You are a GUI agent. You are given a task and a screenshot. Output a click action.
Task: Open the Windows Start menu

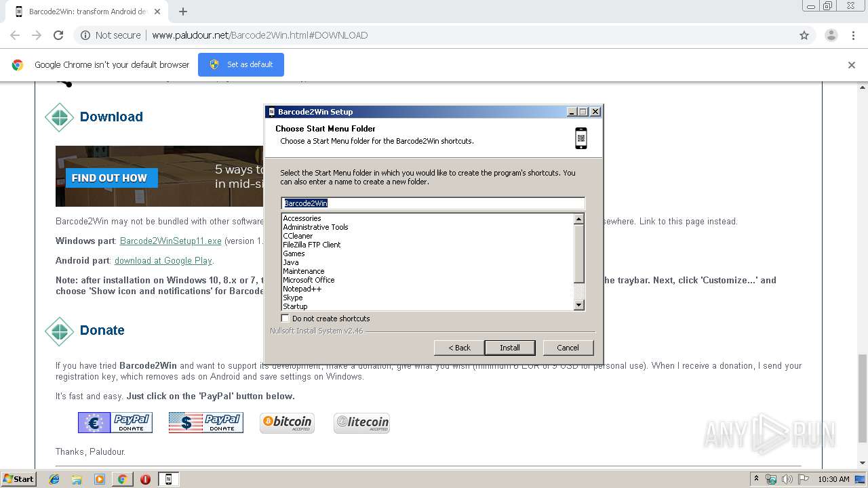19,479
